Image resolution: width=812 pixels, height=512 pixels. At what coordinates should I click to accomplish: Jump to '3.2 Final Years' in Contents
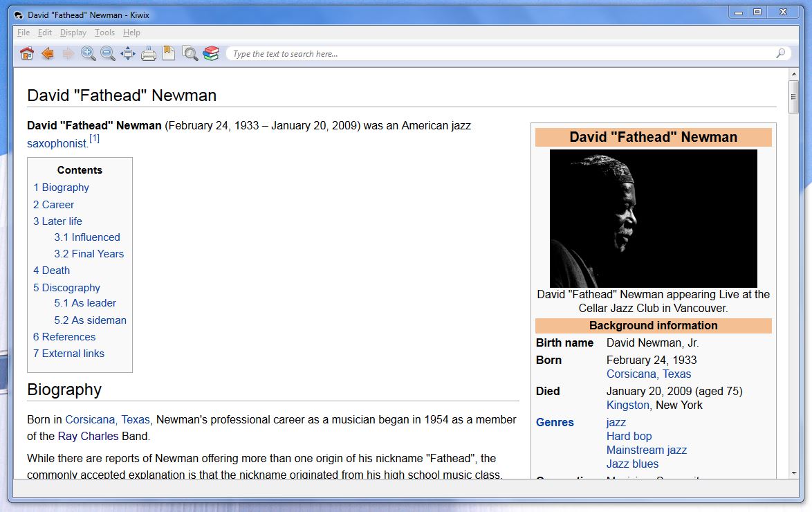(89, 254)
